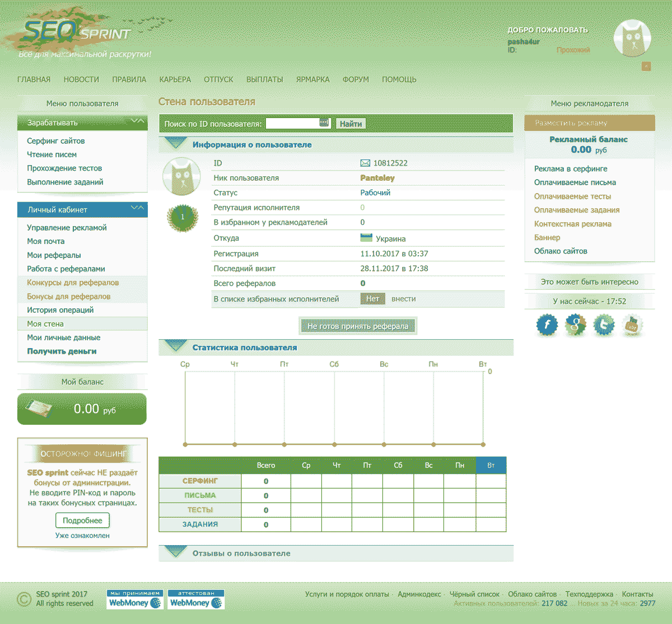Open 'Серфинг сайтов' link
The image size is (672, 624).
click(x=56, y=141)
